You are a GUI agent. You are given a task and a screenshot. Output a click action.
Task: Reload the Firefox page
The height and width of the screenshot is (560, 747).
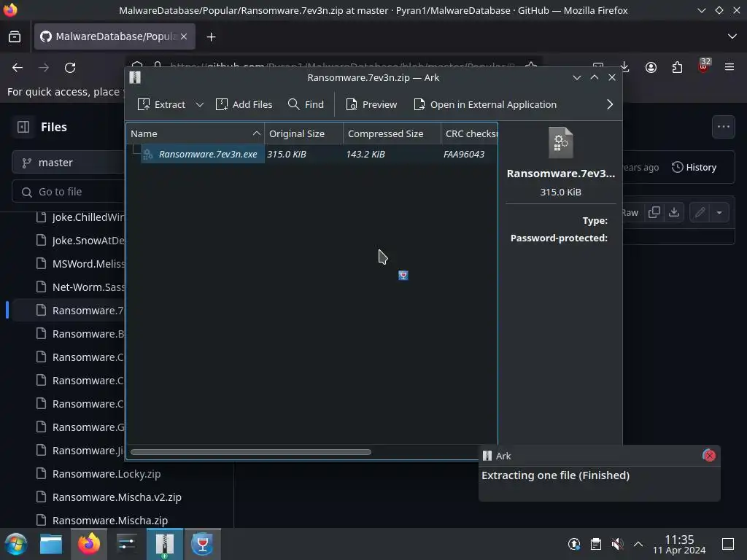[x=70, y=68]
